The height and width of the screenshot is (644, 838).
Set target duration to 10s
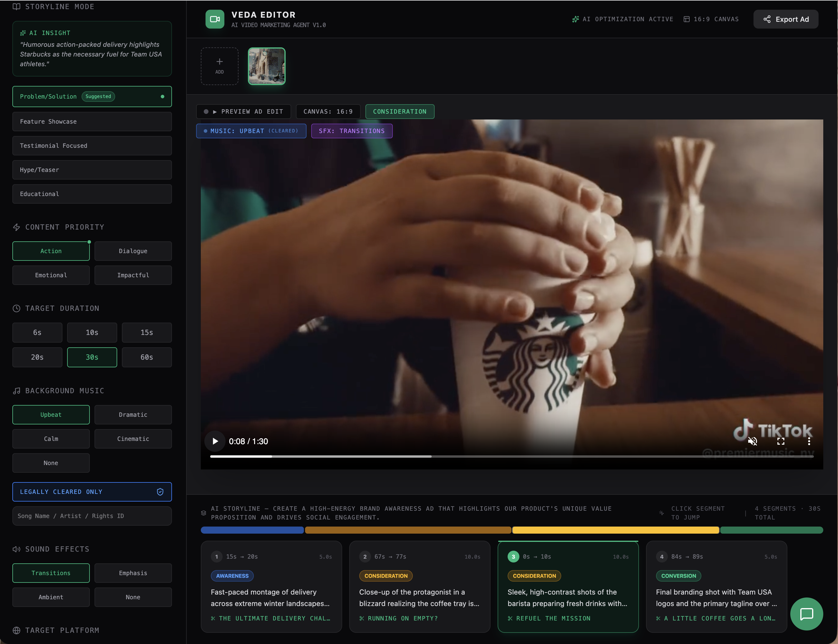(92, 332)
